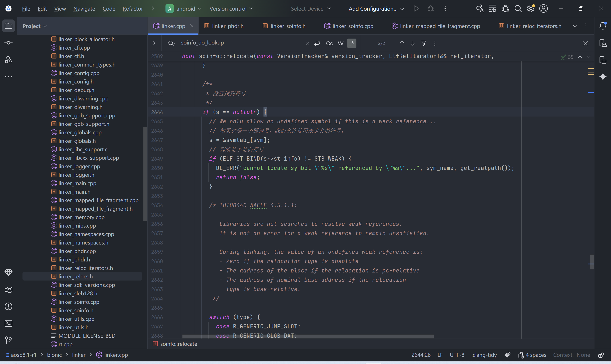Click the Gemini sparkle icon
This screenshot has width=611, height=364.
point(603,77)
